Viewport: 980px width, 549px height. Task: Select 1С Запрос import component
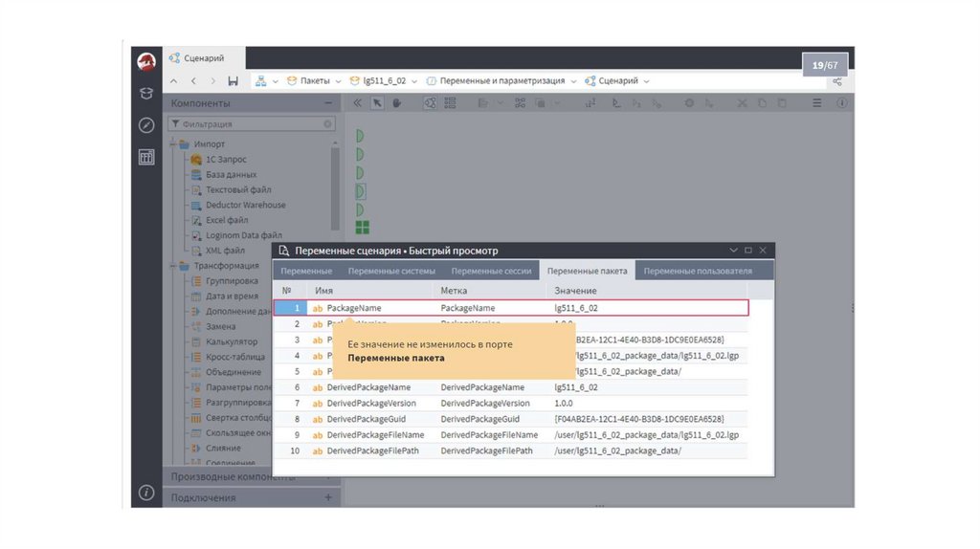(x=225, y=160)
